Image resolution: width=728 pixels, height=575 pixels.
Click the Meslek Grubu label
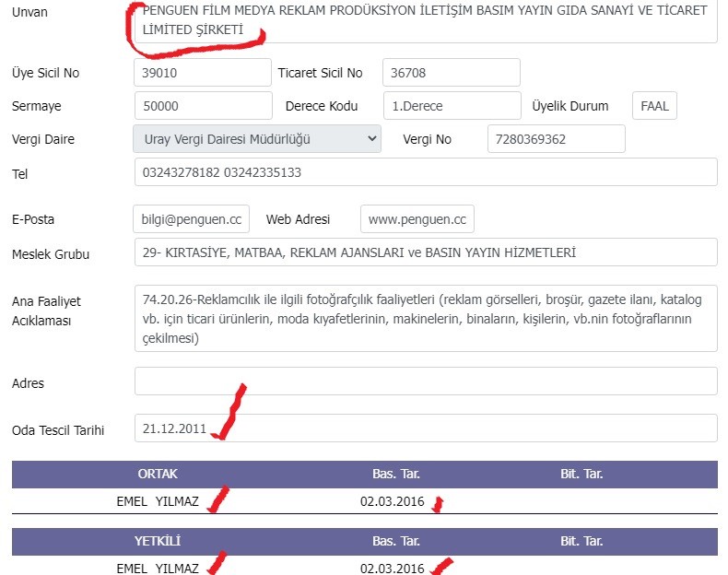point(51,254)
